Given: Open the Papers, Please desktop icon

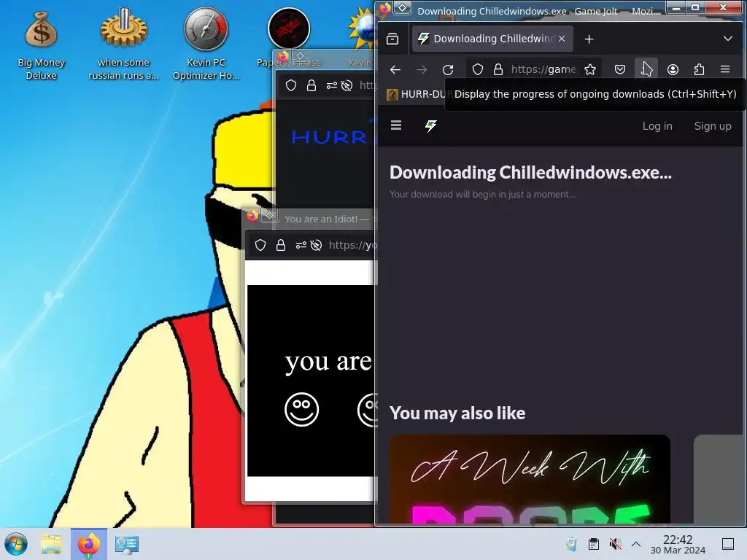Looking at the screenshot, I should coord(288,38).
